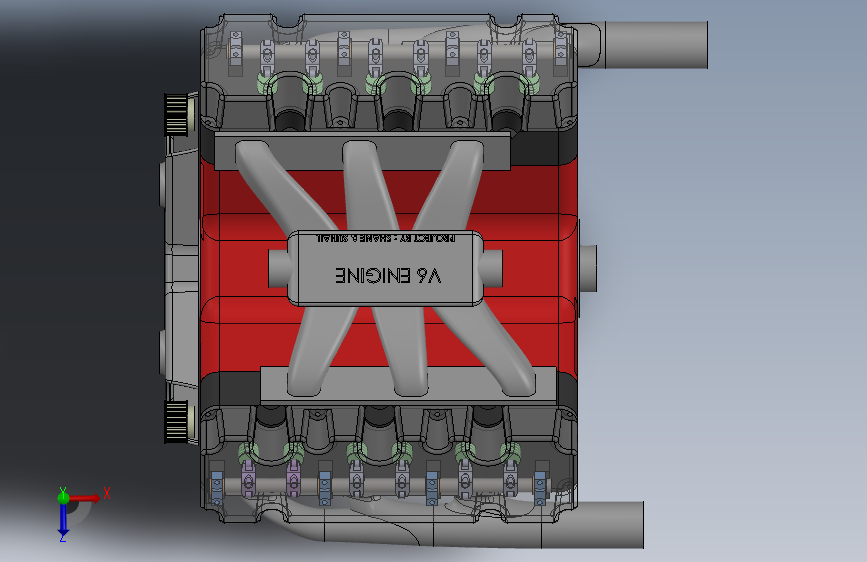Select the upper intake manifold flange plate
The height and width of the screenshot is (562, 867).
362,150
